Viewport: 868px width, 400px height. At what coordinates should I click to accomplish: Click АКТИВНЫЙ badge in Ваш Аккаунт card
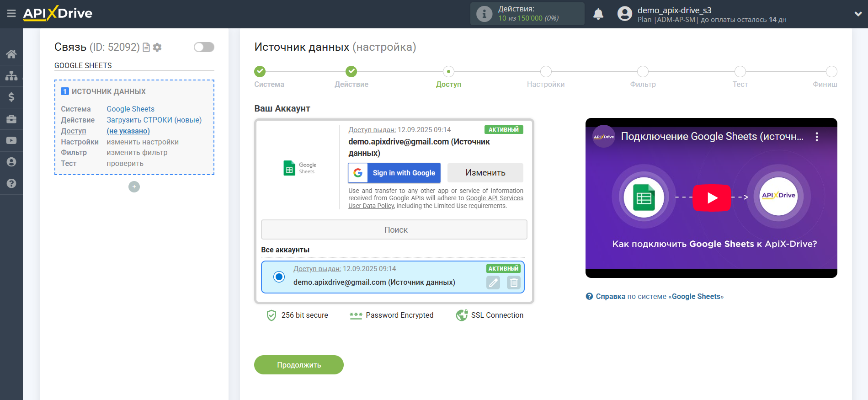tap(504, 129)
